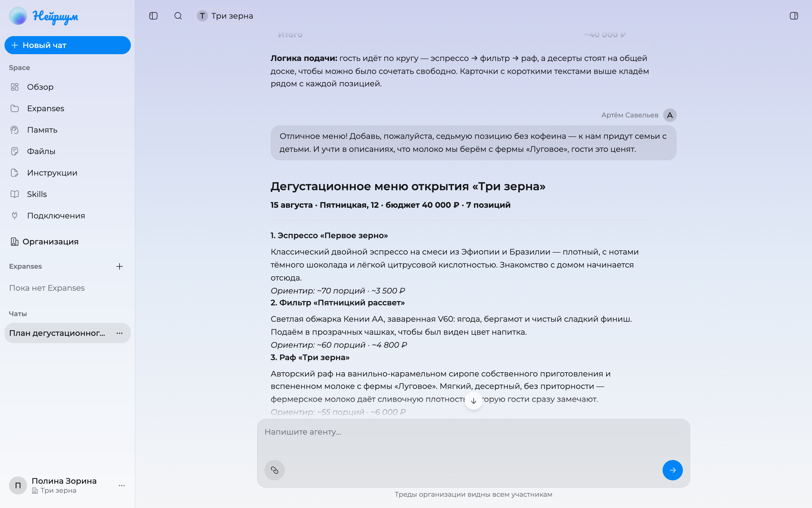Click the Пока нет Expanses placeholder
Screen dimensions: 812x508
point(47,288)
